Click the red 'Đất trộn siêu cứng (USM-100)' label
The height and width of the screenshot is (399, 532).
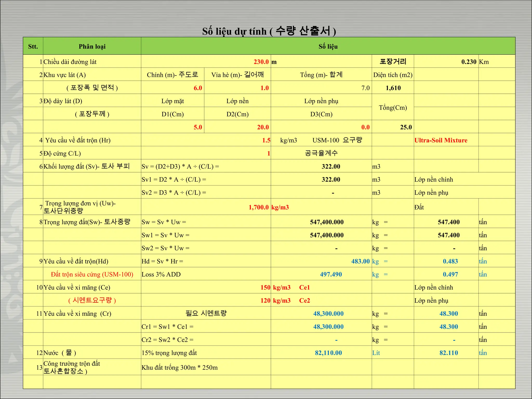92,274
